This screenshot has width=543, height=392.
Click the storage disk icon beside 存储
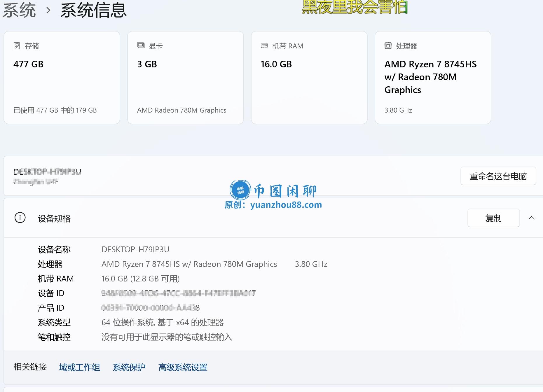[17, 46]
